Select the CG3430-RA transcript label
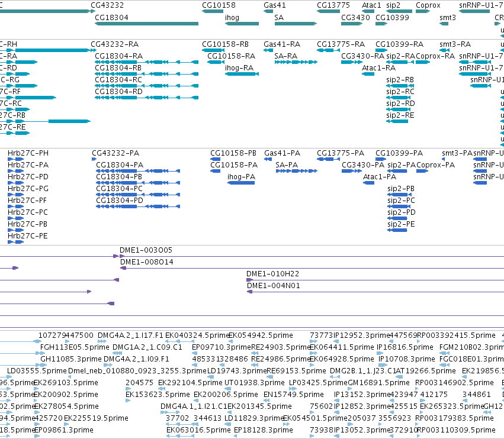This screenshot has width=504, height=439. tap(362, 56)
